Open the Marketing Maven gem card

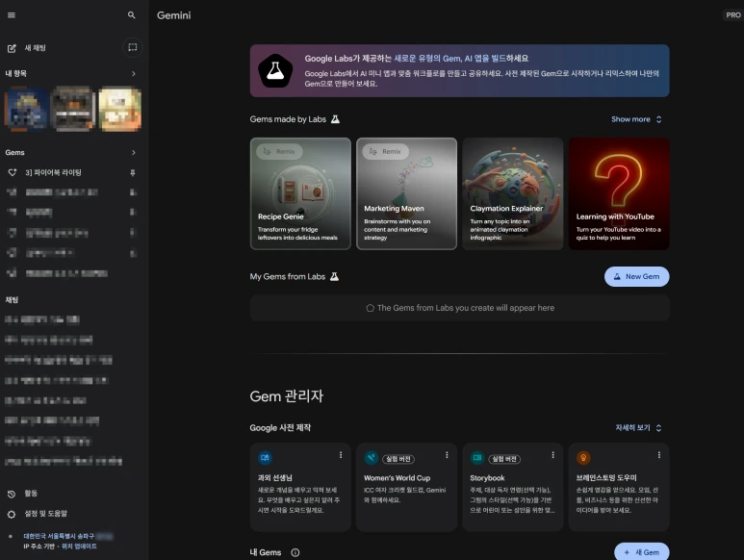[406, 193]
